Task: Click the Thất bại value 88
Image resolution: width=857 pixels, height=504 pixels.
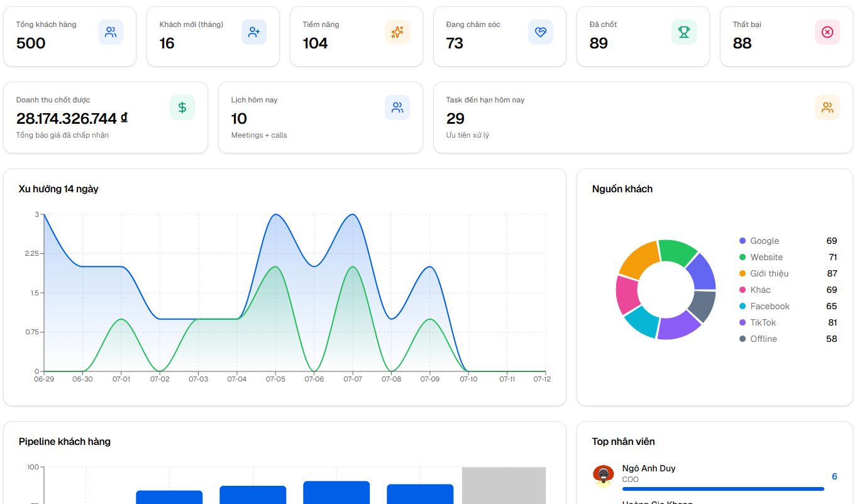Action: pyautogui.click(x=742, y=43)
